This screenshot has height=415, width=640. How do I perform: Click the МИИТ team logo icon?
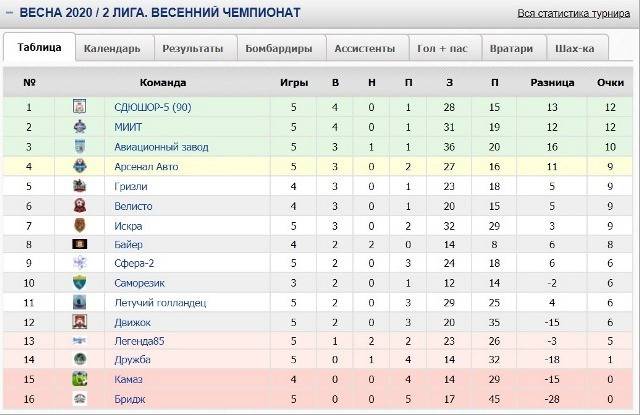click(x=79, y=127)
